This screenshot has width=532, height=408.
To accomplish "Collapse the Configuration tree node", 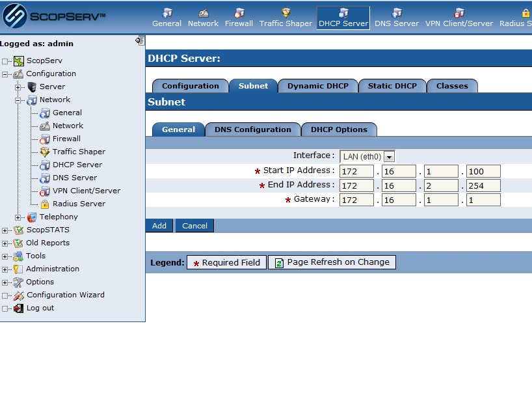I will tap(5, 74).
